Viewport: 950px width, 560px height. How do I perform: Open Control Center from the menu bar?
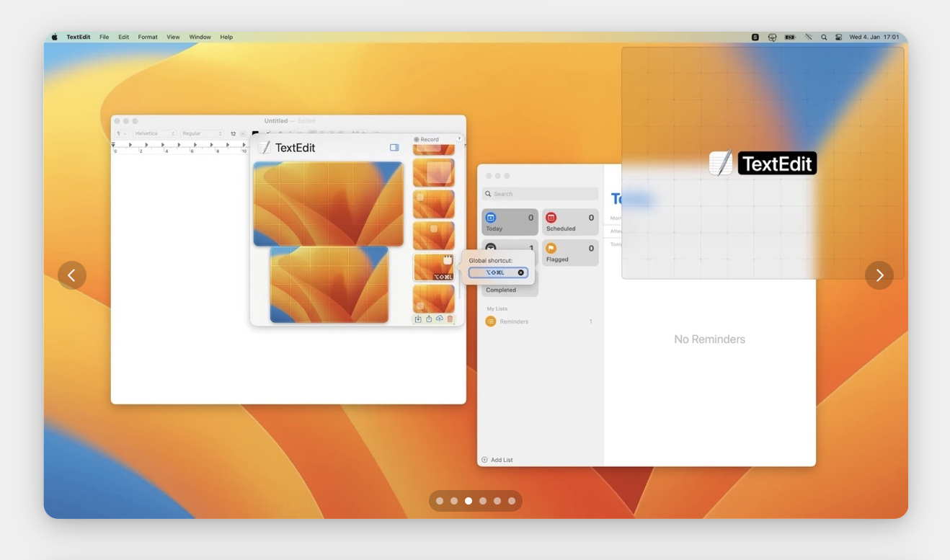[x=838, y=37]
